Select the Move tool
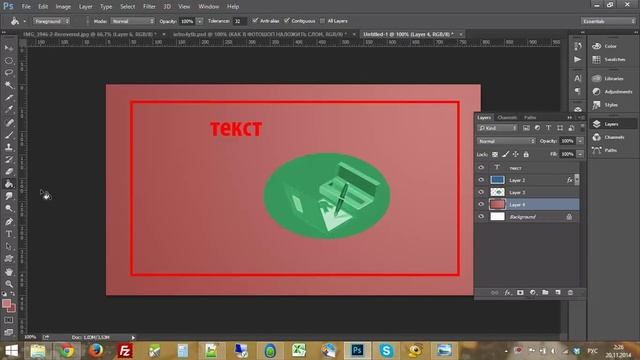The image size is (640, 360). click(9, 48)
